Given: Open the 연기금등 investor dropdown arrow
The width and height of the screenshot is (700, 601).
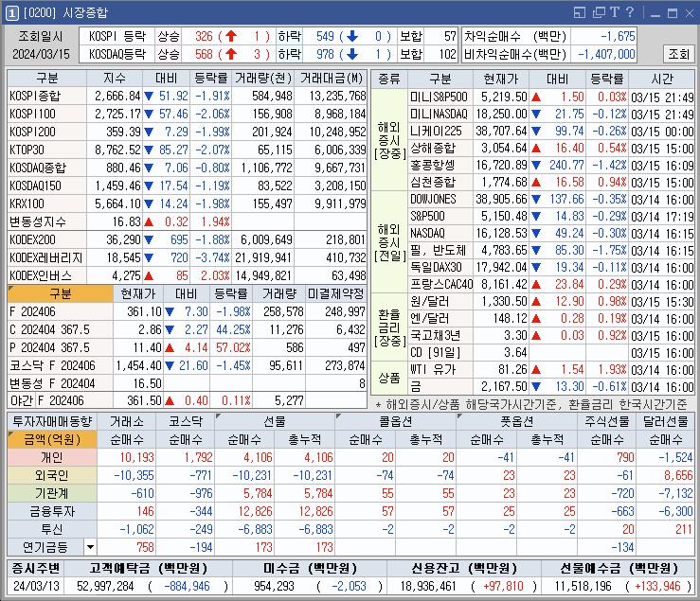Looking at the screenshot, I should (90, 547).
